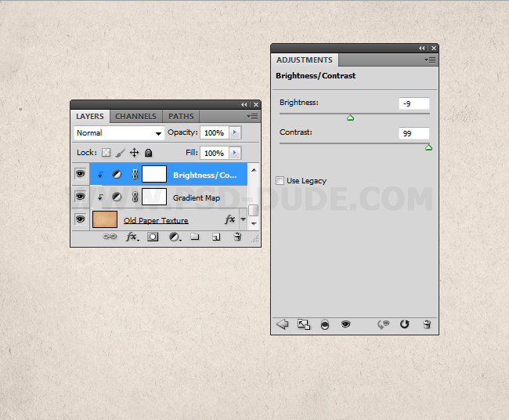This screenshot has width=509, height=420.
Task: Click the layers list scroll up arrow
Action: tap(254, 170)
